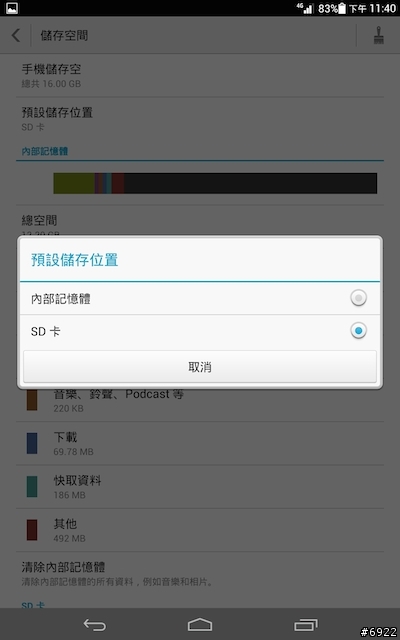Tap the blue 下載 color swatch
The image size is (400, 640).
click(32, 443)
